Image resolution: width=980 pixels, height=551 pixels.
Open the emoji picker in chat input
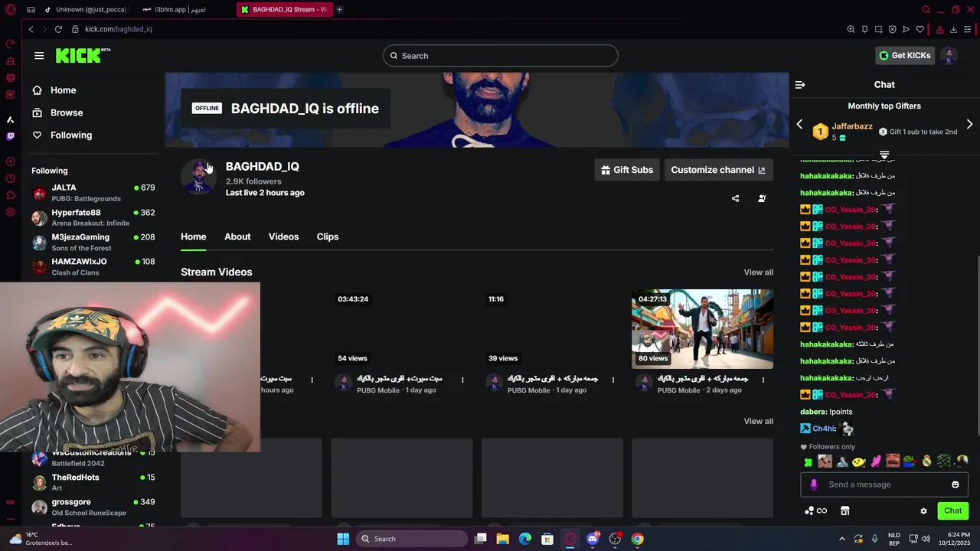click(x=955, y=484)
